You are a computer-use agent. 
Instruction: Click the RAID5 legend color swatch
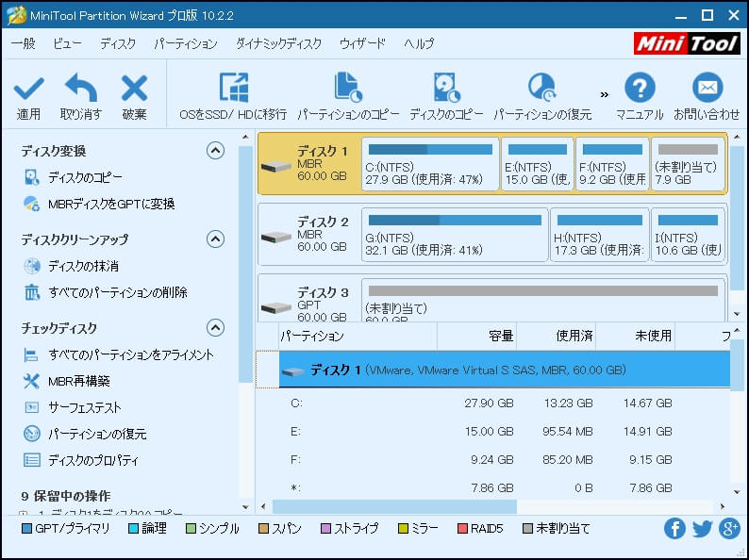pos(462,529)
